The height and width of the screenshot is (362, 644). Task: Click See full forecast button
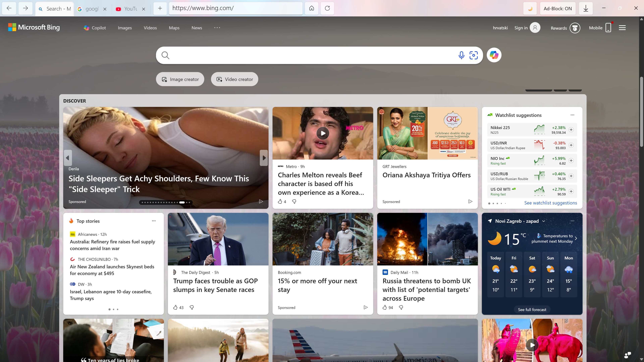(532, 310)
